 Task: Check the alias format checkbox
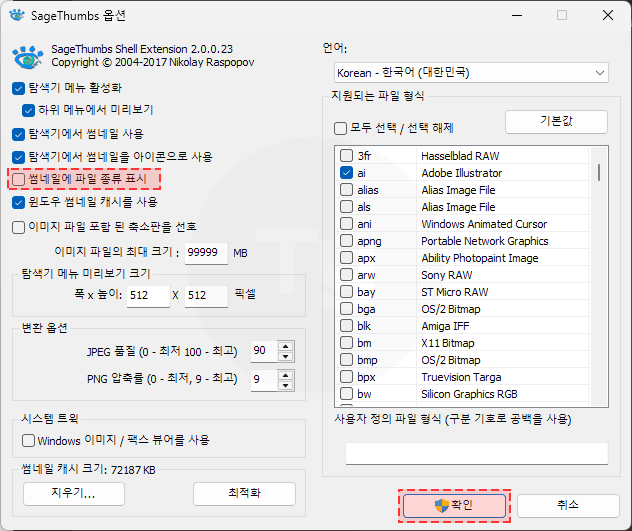pyautogui.click(x=346, y=189)
